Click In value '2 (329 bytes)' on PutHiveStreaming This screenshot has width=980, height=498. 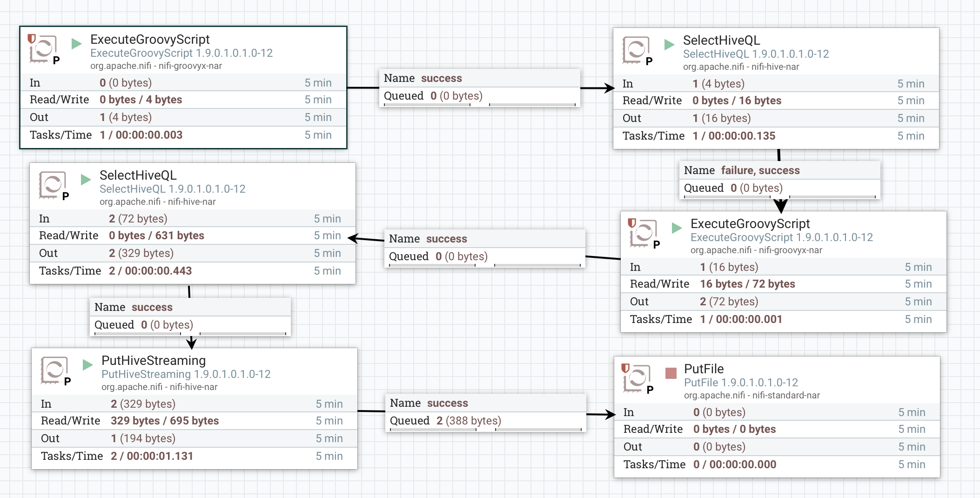tap(143, 404)
